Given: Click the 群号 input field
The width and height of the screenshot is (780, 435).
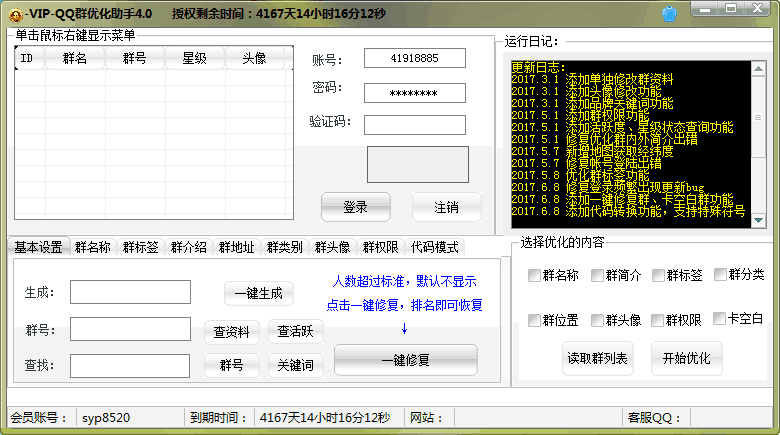Looking at the screenshot, I should pyautogui.click(x=130, y=329).
